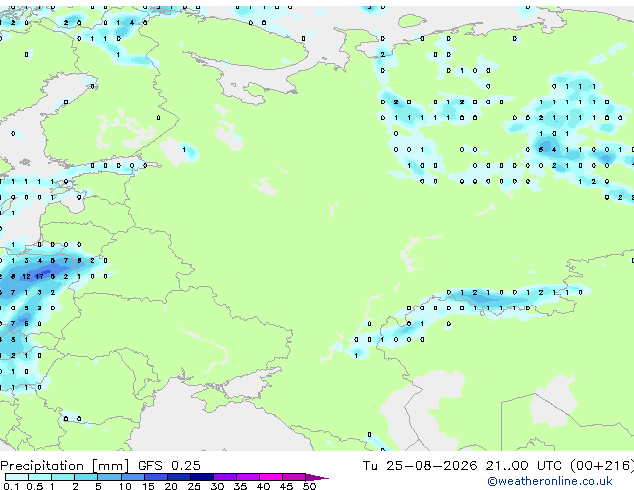The height and width of the screenshot is (490, 634).
Task: Click the '0.5' legend scale label
Action: click(34, 486)
